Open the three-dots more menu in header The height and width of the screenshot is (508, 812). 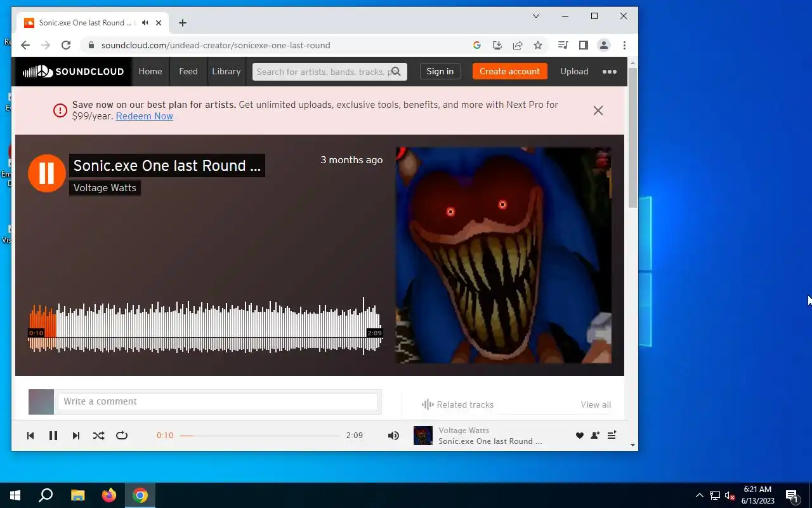[610, 72]
